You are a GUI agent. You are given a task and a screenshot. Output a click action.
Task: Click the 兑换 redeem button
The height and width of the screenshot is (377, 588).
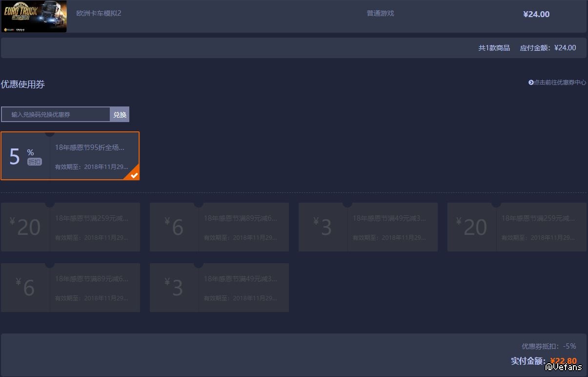point(120,114)
